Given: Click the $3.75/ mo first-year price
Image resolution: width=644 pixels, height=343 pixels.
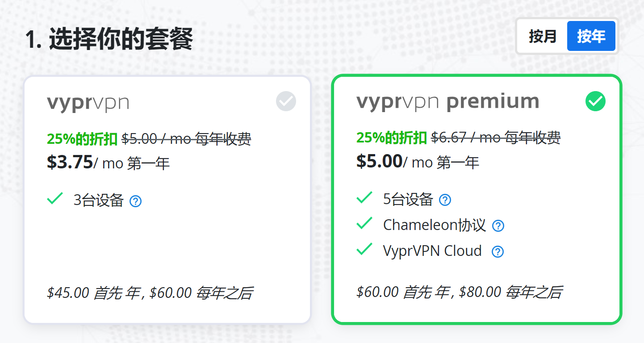Looking at the screenshot, I should click(x=108, y=163).
